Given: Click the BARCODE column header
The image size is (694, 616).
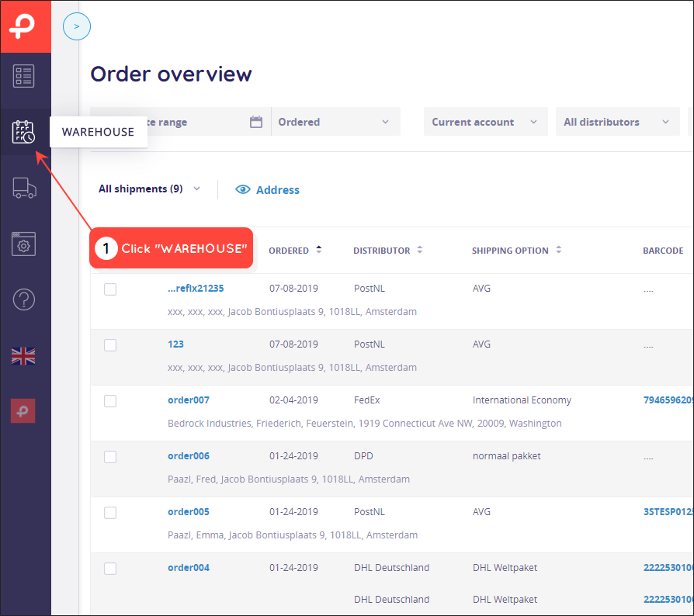Looking at the screenshot, I should [x=663, y=251].
